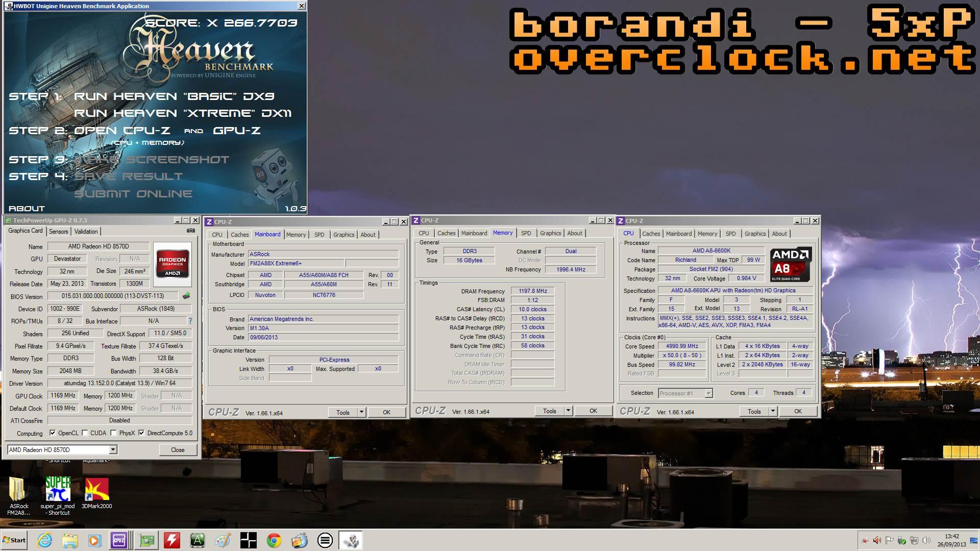Click Core Speed value 4990.99 MHz
This screenshot has width=980, height=551.
coord(681,346)
